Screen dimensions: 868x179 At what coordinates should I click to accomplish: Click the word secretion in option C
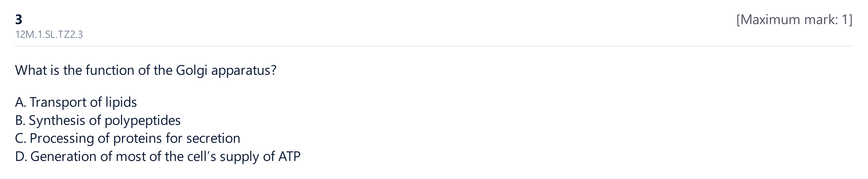pyautogui.click(x=213, y=138)
